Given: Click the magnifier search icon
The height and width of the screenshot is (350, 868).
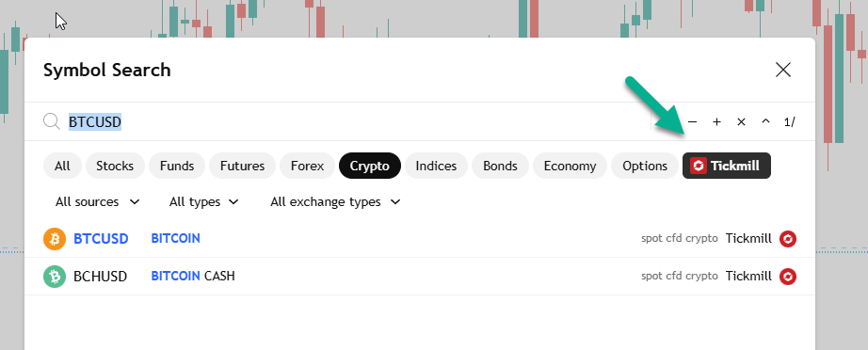Looking at the screenshot, I should [52, 121].
